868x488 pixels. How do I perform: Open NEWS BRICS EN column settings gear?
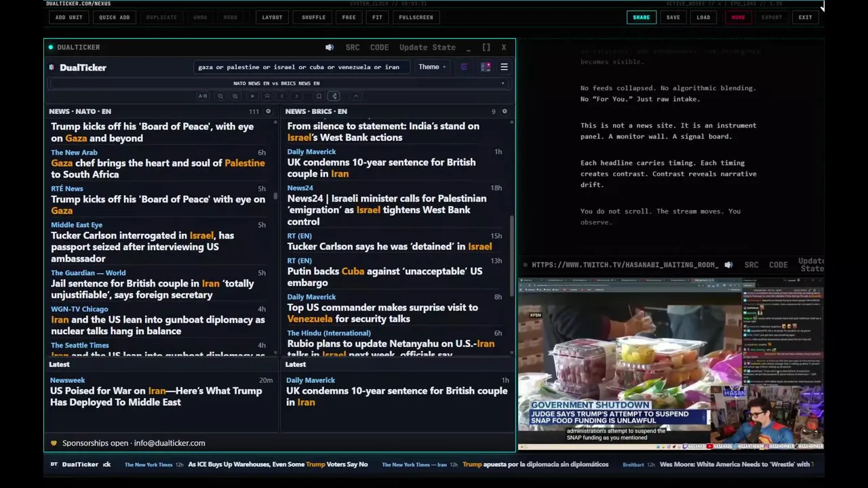click(504, 111)
